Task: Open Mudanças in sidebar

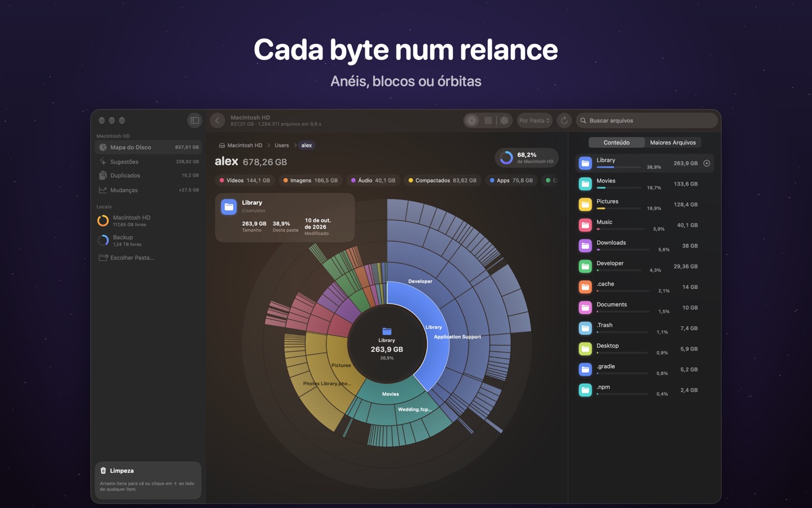Action: point(148,190)
